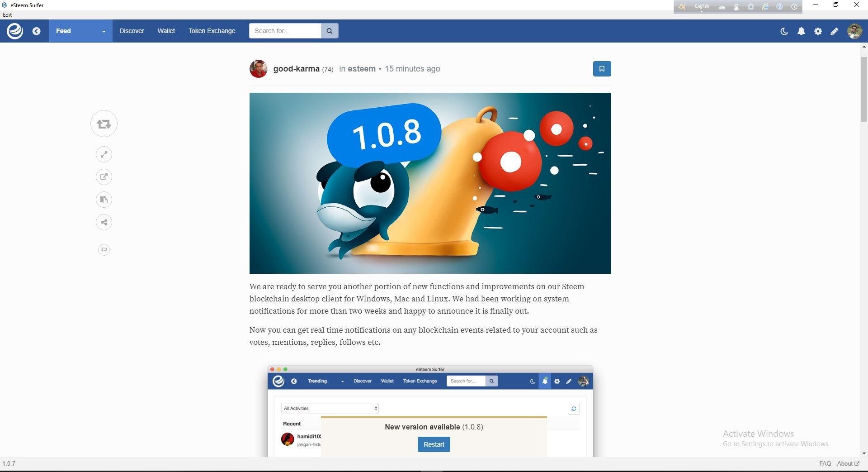Click the input toolbar gear settings icon

(751, 7)
